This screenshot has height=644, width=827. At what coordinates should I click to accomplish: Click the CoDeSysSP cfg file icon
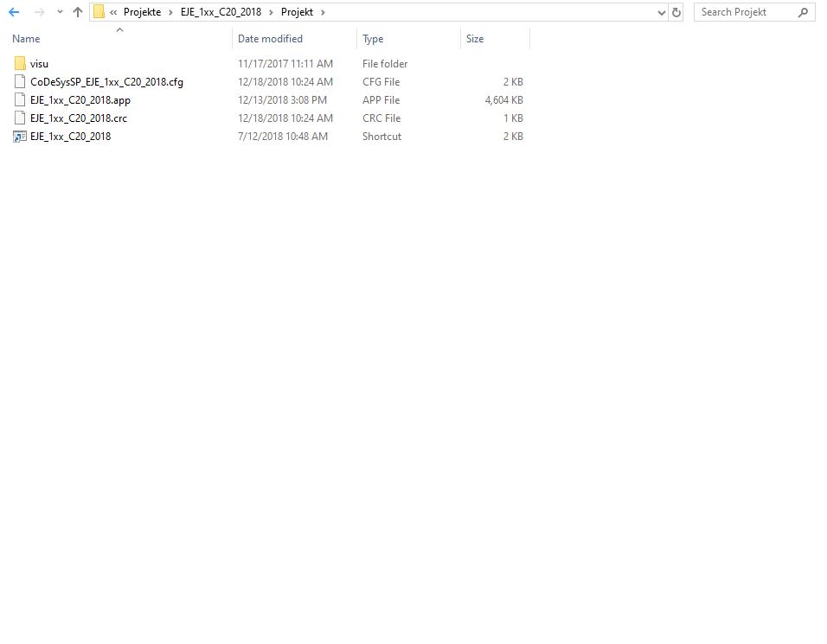20,81
